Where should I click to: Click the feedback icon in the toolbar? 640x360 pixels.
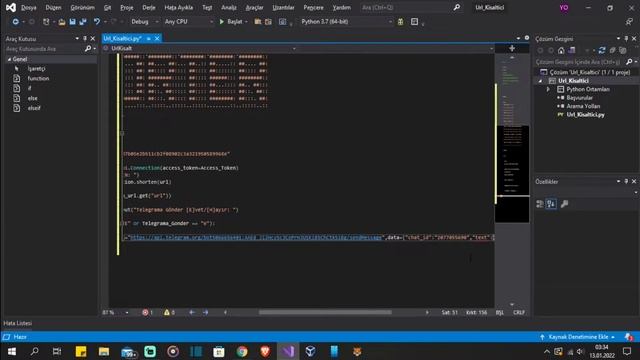(629, 22)
